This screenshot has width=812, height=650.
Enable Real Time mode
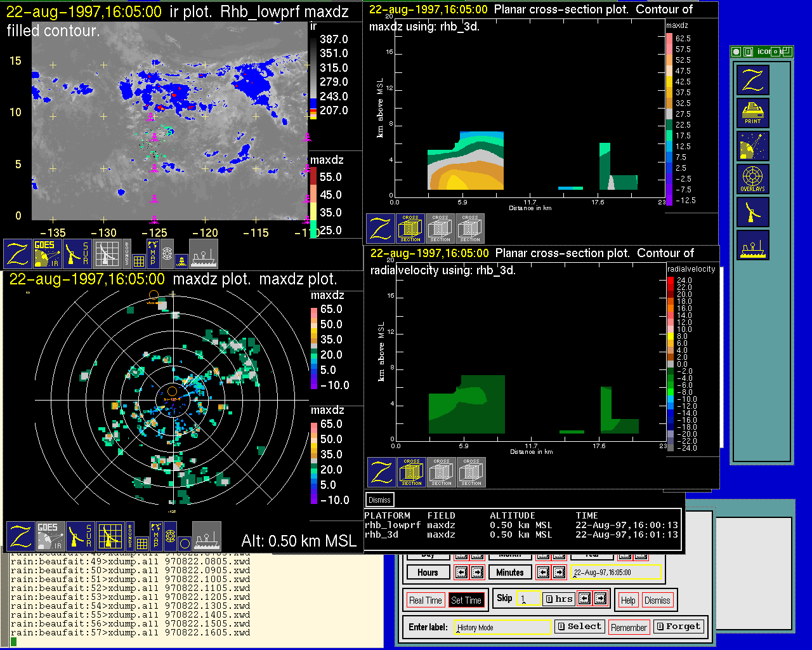pos(425,600)
